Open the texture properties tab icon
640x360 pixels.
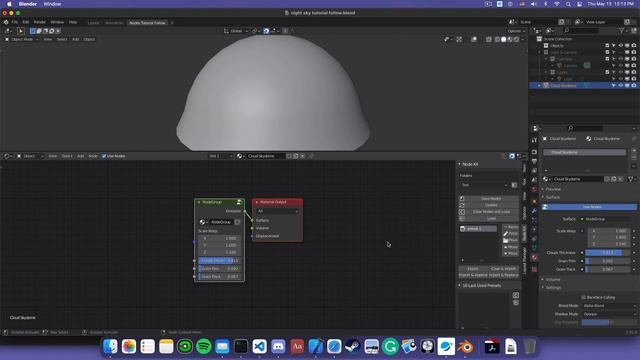click(x=534, y=269)
